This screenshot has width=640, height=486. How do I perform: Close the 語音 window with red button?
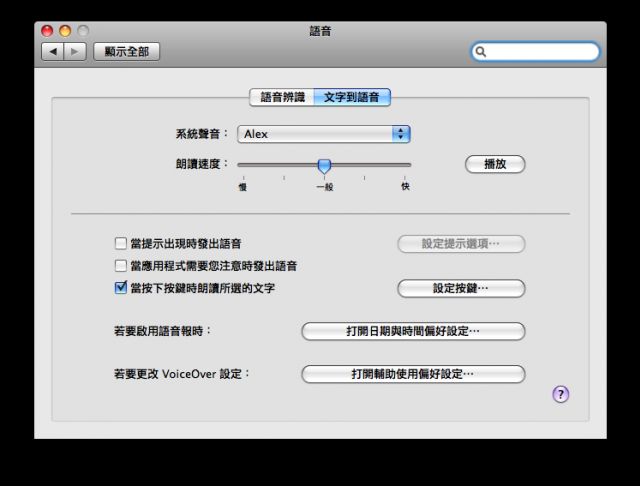pyautogui.click(x=47, y=31)
